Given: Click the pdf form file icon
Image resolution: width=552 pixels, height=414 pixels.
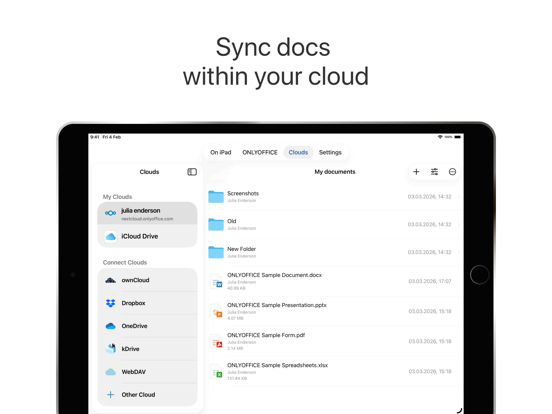Looking at the screenshot, I should [216, 341].
